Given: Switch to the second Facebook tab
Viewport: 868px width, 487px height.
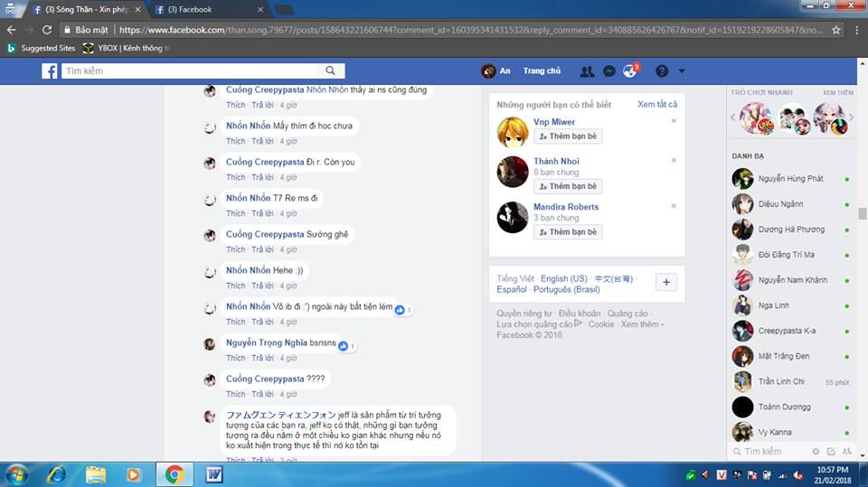Looking at the screenshot, I should [x=206, y=10].
